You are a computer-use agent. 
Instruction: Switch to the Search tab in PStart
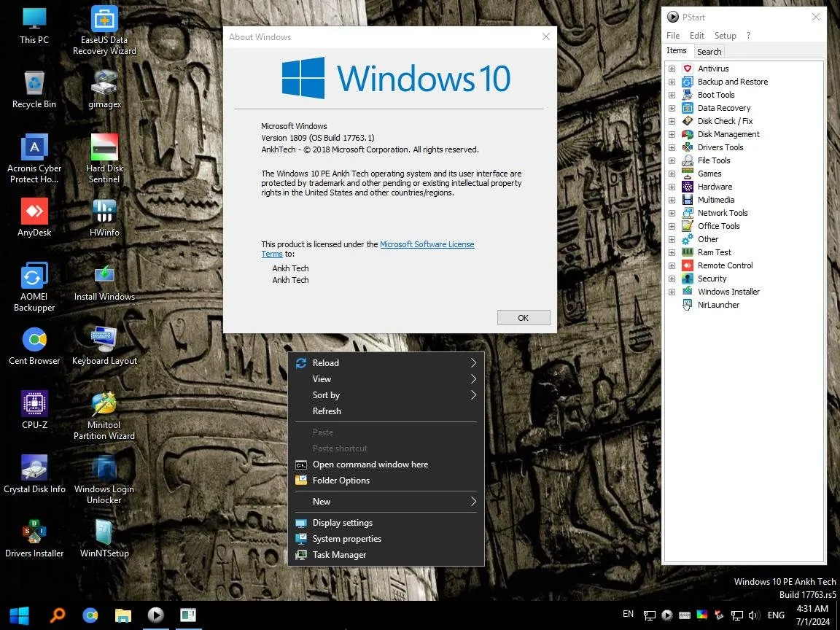click(709, 51)
